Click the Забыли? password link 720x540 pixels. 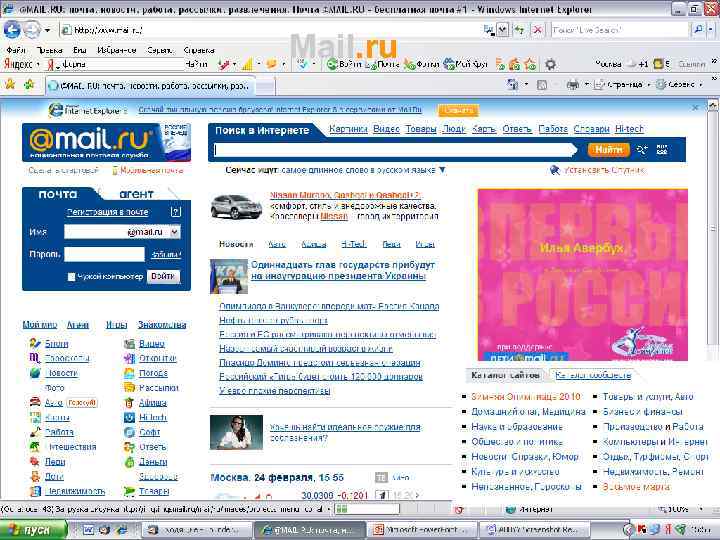tap(166, 254)
